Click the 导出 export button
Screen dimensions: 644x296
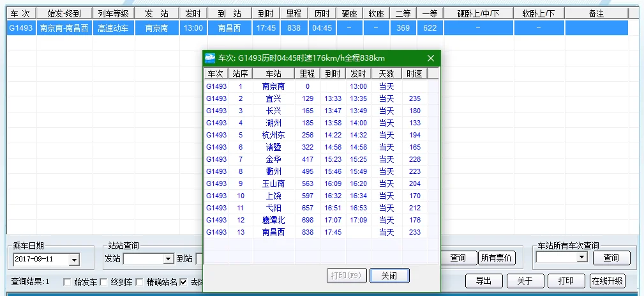click(484, 281)
